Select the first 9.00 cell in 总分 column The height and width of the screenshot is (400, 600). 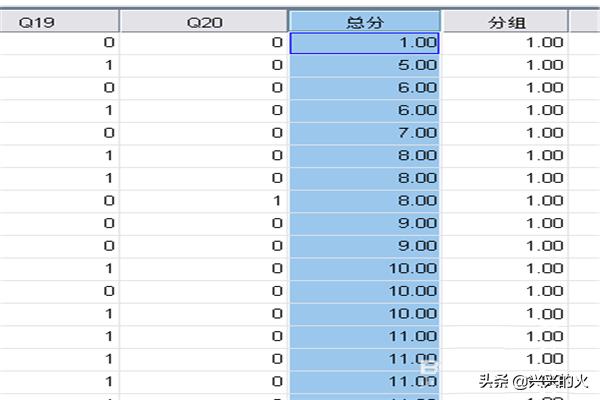point(365,223)
